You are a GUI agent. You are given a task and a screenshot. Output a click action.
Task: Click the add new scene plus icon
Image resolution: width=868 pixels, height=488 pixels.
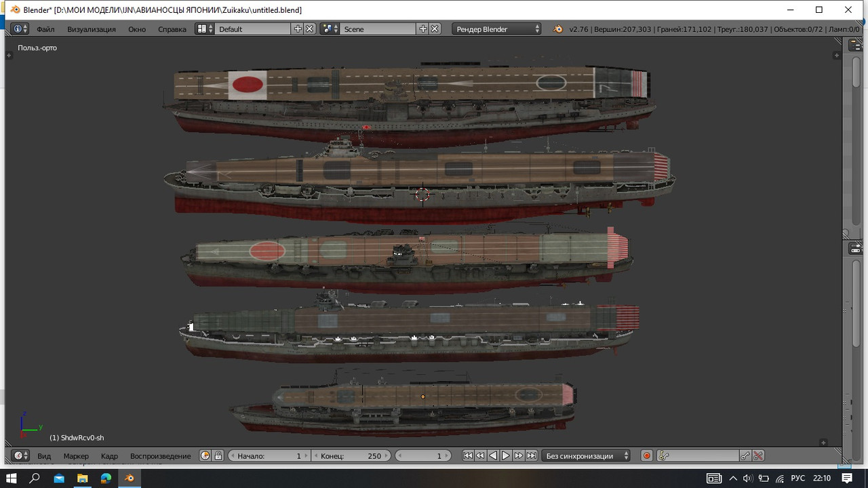(x=423, y=29)
